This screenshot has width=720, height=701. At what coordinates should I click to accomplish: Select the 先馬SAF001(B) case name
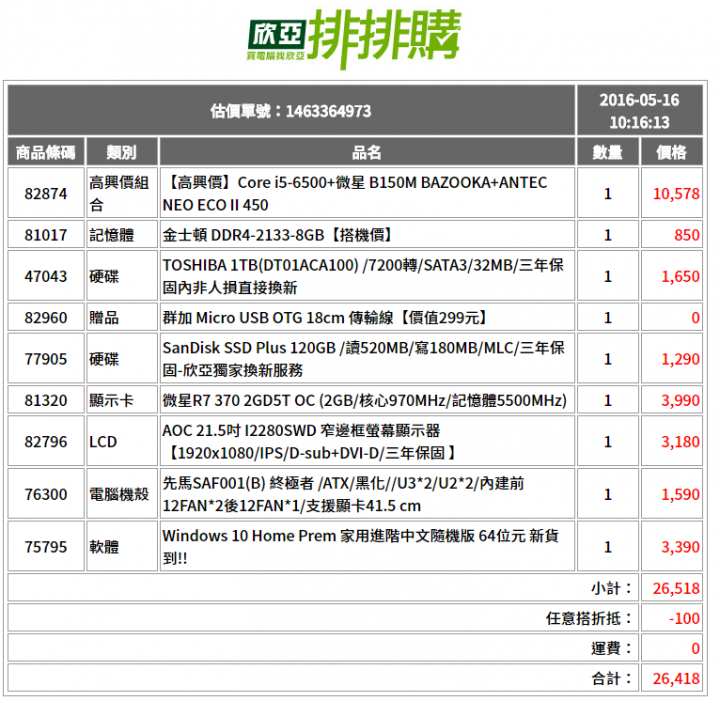click(x=343, y=494)
